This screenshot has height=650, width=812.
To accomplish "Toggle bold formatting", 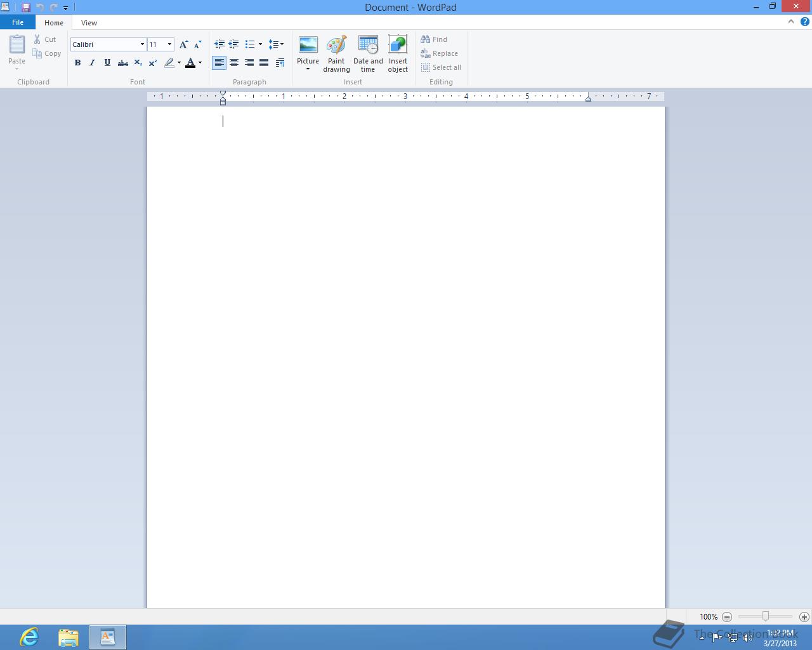I will [77, 63].
